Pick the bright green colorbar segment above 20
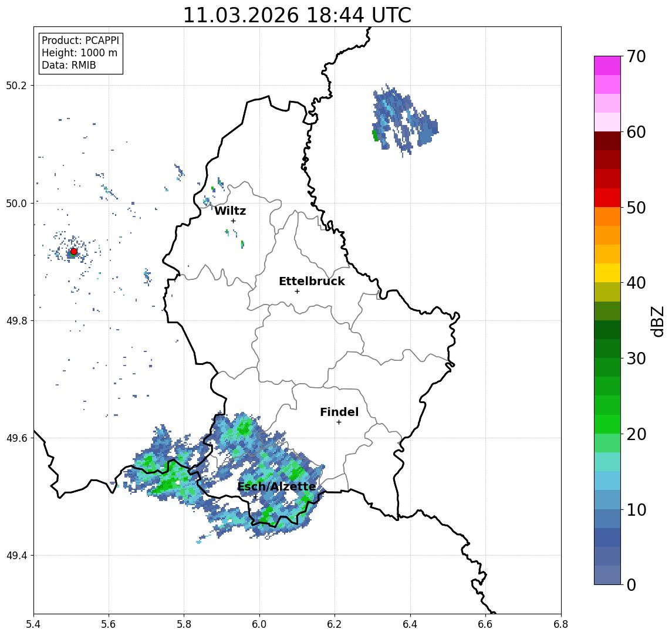The image size is (672, 636). tap(607, 424)
